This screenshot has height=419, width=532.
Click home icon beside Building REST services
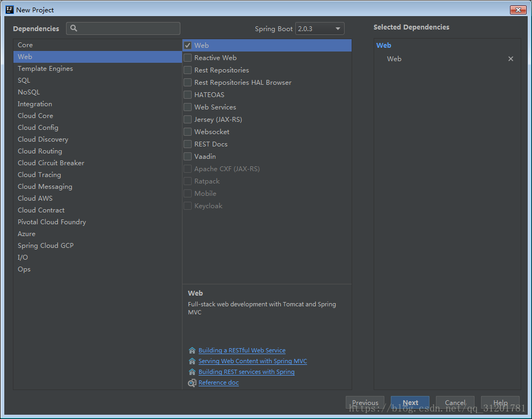[x=192, y=372]
